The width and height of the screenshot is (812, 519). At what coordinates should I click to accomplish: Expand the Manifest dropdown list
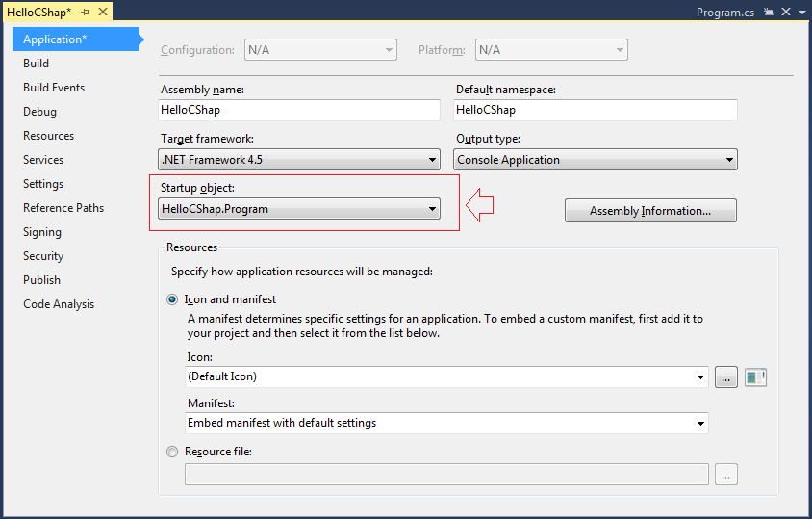coord(446,423)
